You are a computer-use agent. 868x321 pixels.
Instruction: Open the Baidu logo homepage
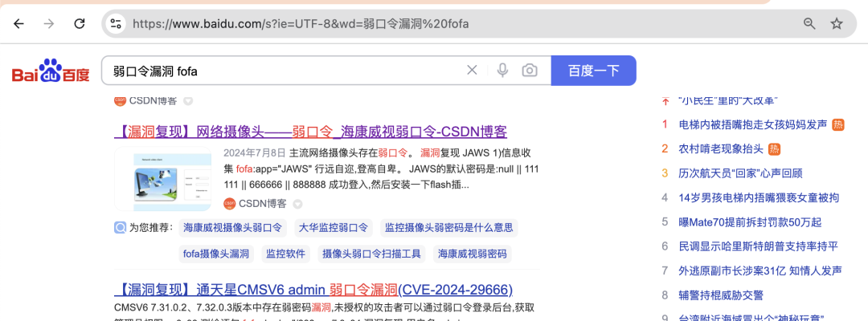coord(51,71)
